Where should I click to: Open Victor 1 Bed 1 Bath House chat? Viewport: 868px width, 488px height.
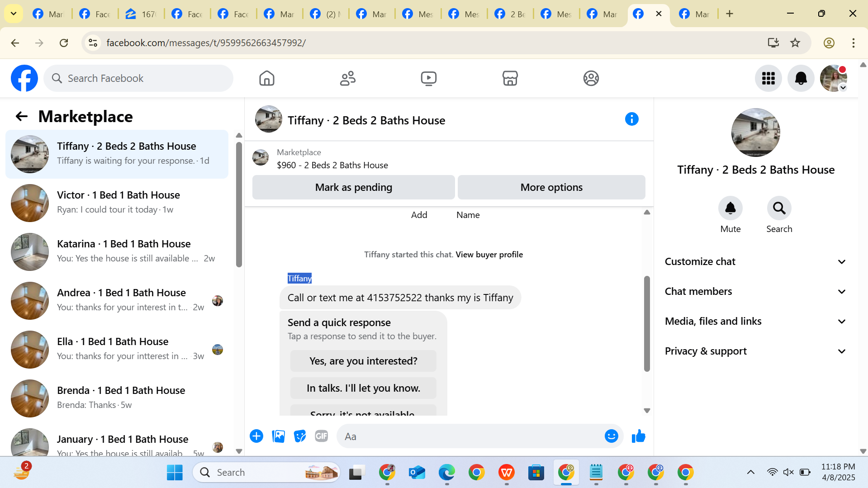point(117,203)
